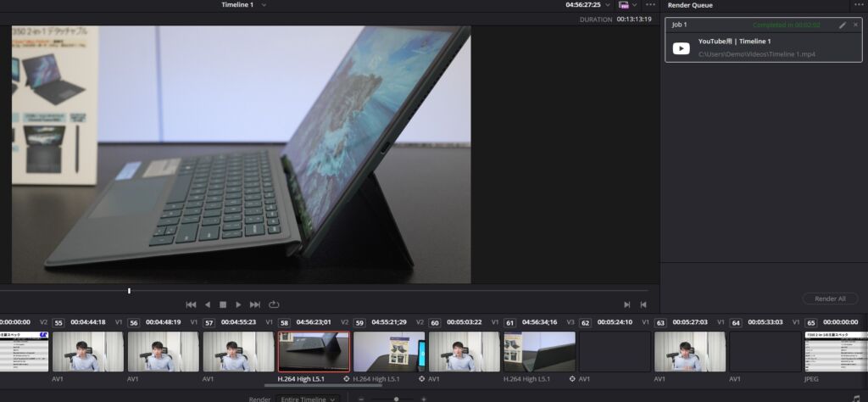The width and height of the screenshot is (868, 402).
Task: Select clip 61 thumbnail
Action: tap(540, 352)
